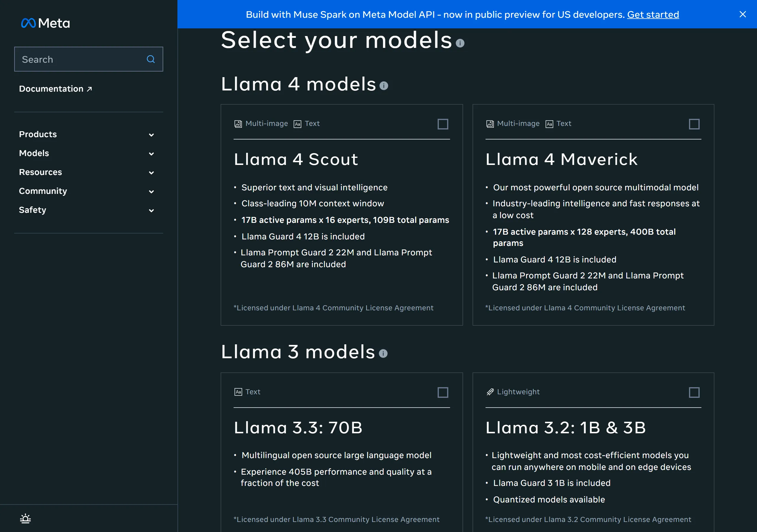This screenshot has height=532, width=757.
Task: Click the Lightweight tag label
Action: pyautogui.click(x=518, y=392)
